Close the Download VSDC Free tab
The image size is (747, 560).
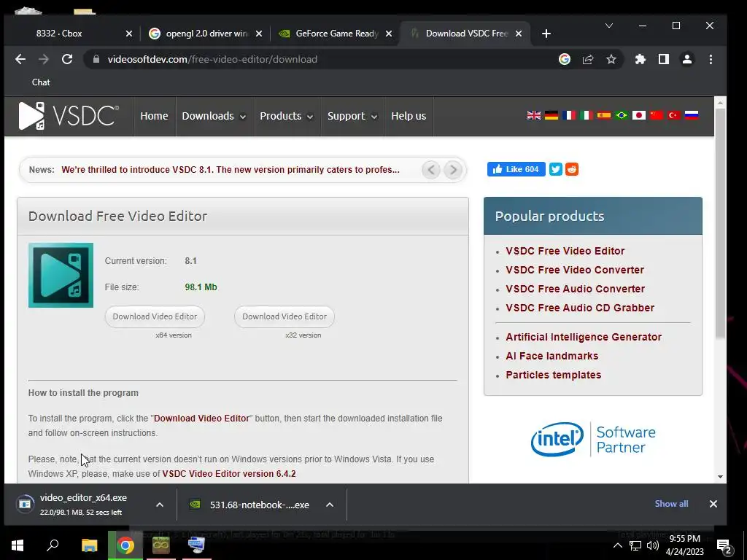click(x=519, y=34)
